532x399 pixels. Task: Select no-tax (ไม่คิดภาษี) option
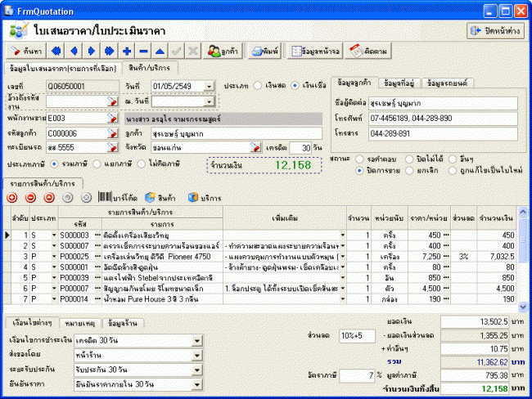click(x=142, y=164)
